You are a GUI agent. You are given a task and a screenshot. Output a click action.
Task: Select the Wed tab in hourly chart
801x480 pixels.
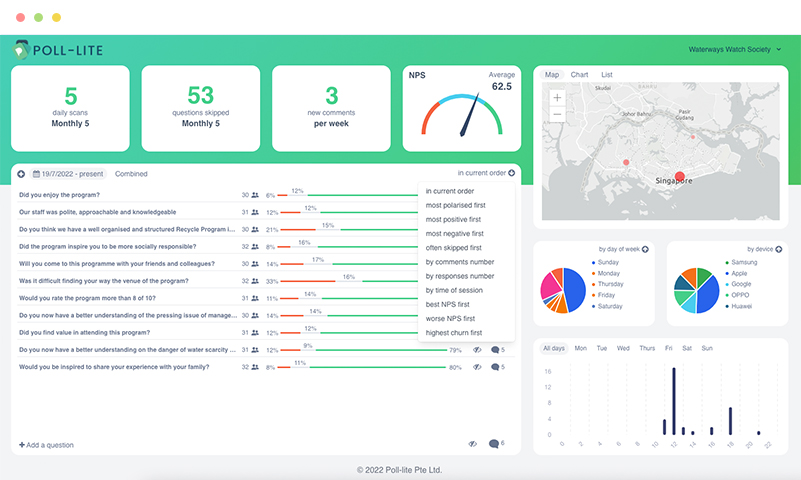[x=623, y=348]
